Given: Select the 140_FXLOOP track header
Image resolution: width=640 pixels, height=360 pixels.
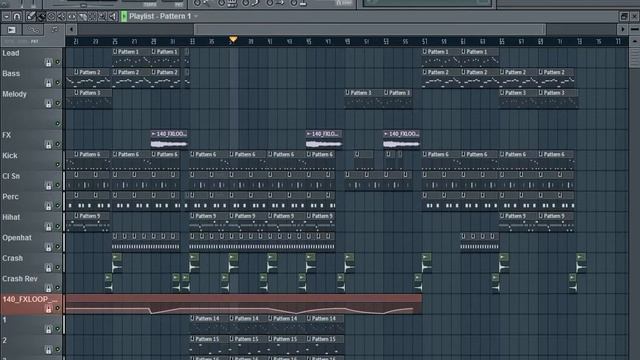Looking at the screenshot, I should coord(32,304).
